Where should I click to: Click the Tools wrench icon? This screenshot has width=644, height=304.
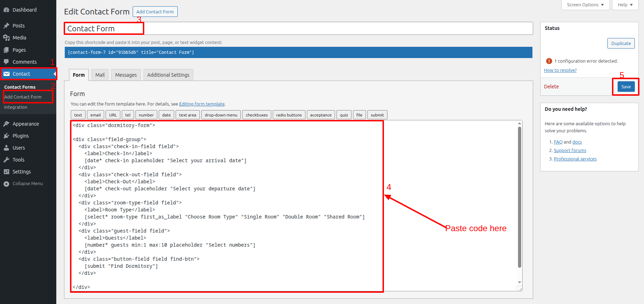click(6, 160)
